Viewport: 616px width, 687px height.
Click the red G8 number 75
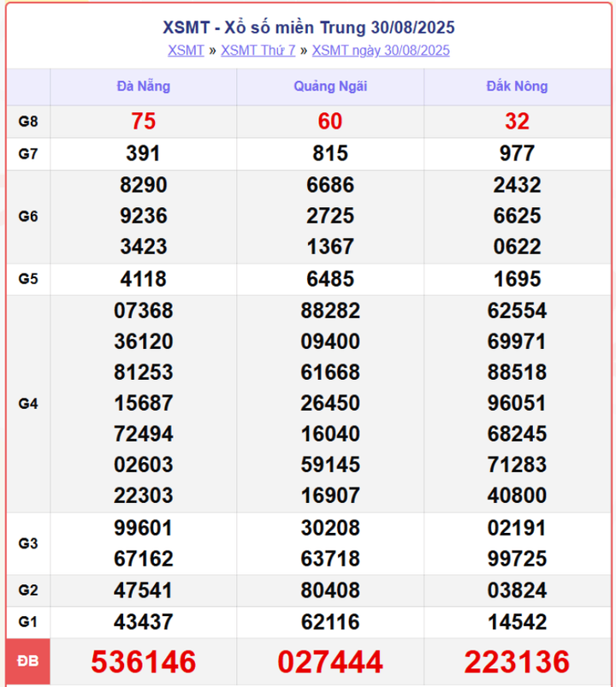(x=143, y=121)
